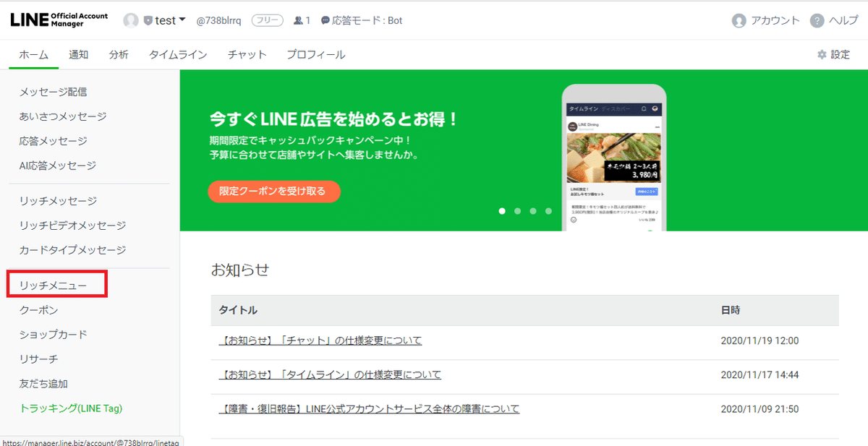Open the 設定 gear icon

point(821,53)
